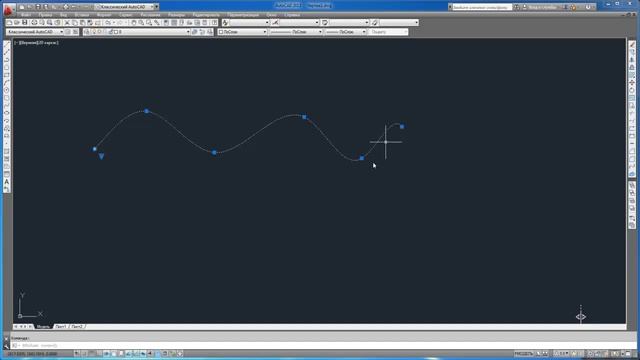
Task: Toggle Snap mode in status bar
Action: click(84, 353)
